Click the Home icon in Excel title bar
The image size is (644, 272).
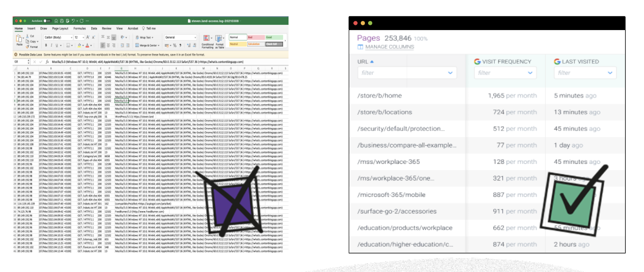point(56,21)
